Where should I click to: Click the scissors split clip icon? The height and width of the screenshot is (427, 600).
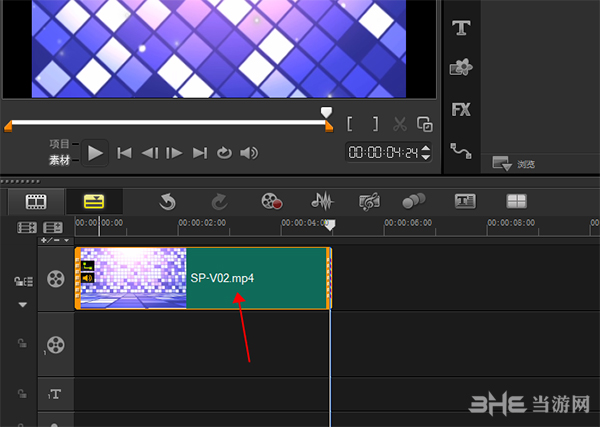coord(400,124)
